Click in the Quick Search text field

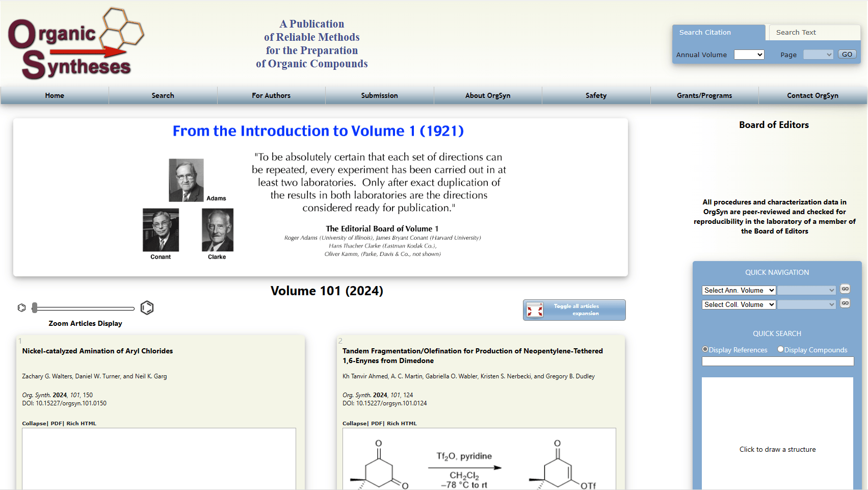point(778,361)
